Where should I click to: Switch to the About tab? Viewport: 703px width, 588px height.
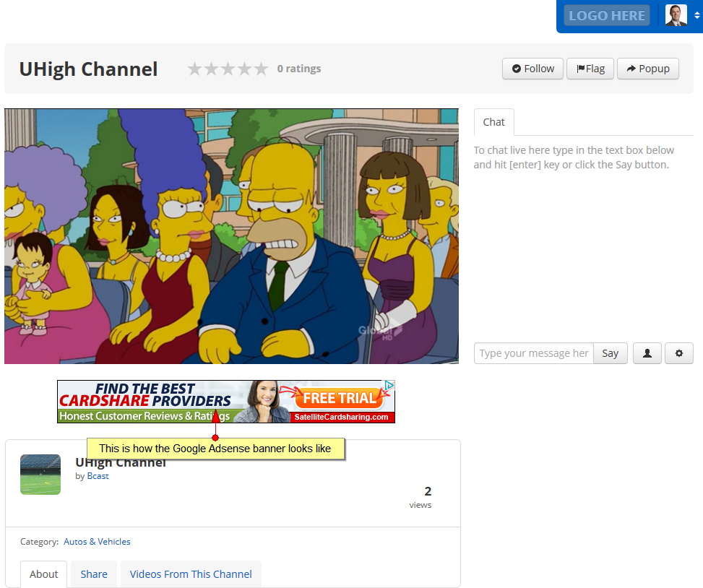pos(44,574)
